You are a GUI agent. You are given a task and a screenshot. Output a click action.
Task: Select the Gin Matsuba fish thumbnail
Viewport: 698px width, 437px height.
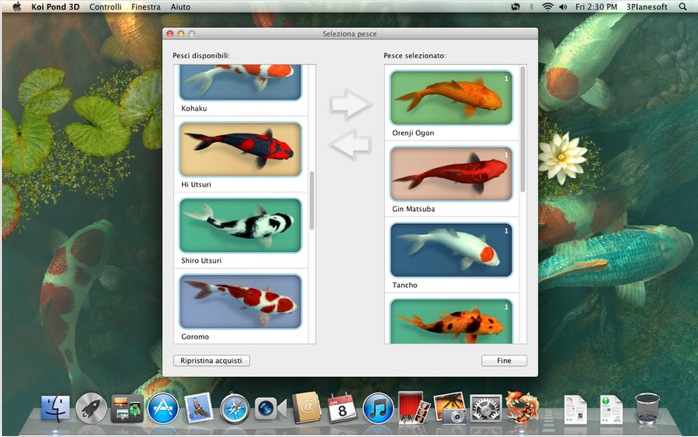pyautogui.click(x=451, y=174)
